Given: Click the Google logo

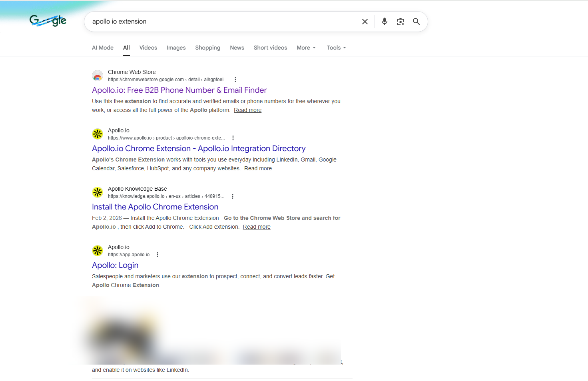Looking at the screenshot, I should click(x=48, y=20).
